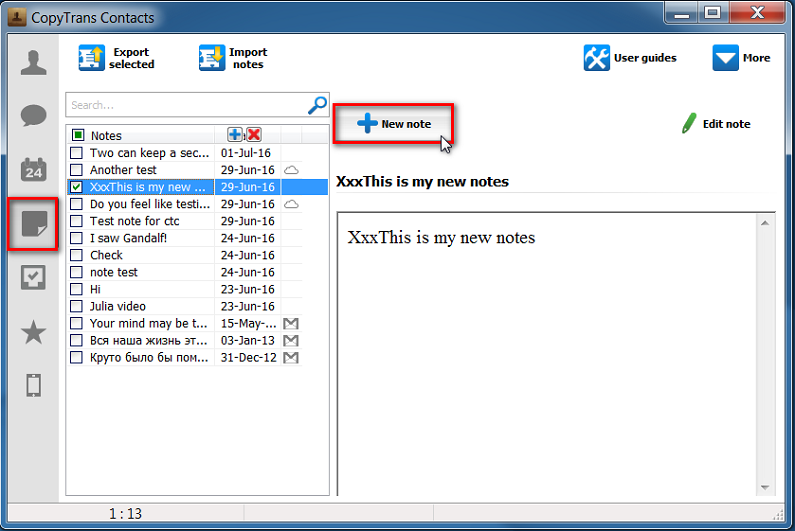This screenshot has height=531, width=795.
Task: Toggle the select-all Notes checkbox
Action: [78, 135]
